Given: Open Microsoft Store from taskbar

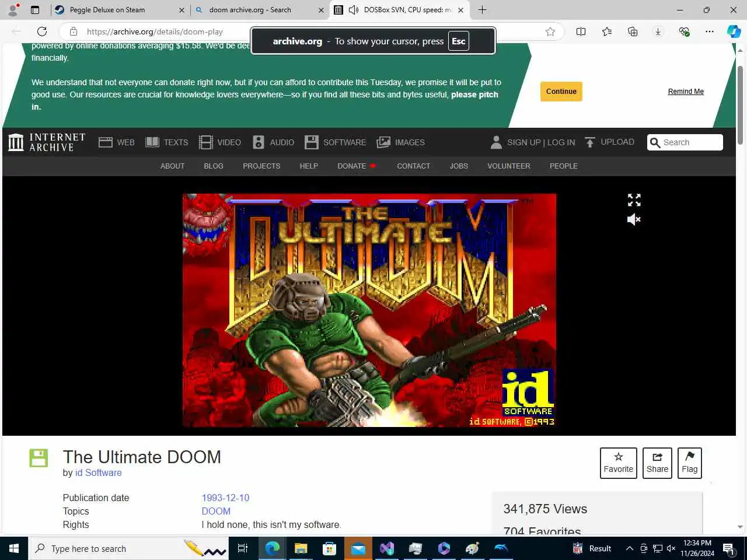Looking at the screenshot, I should click(x=329, y=548).
